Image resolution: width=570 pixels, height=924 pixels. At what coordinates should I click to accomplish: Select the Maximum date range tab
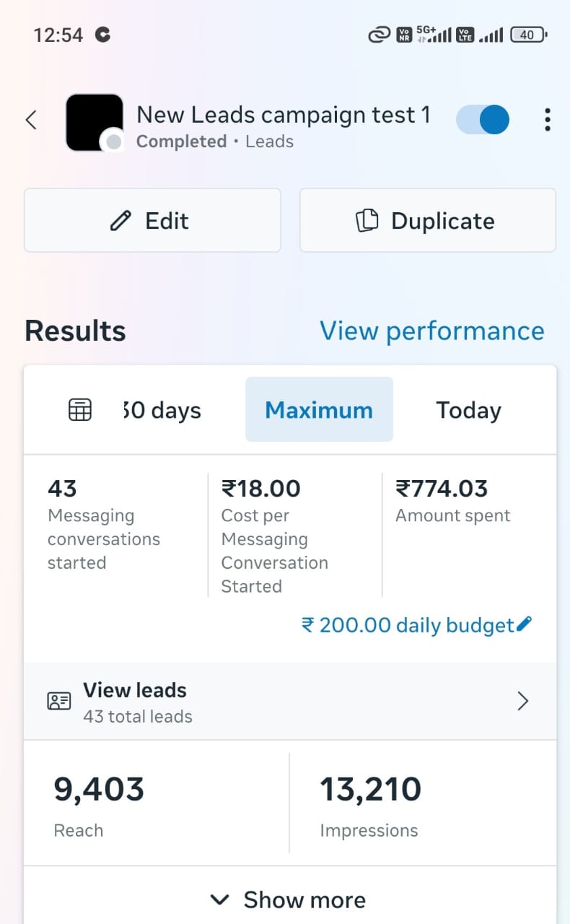pyautogui.click(x=319, y=410)
